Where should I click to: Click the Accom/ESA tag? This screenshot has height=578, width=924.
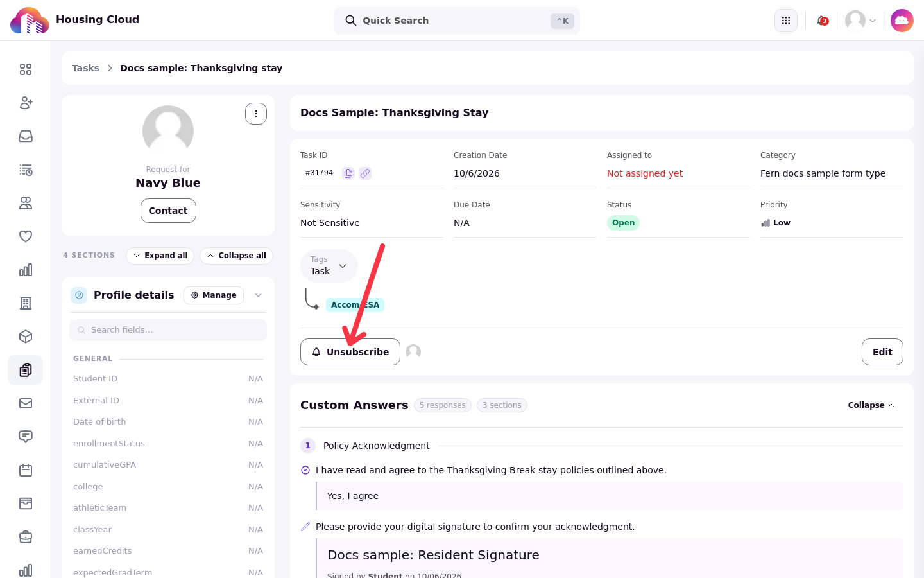[x=355, y=305]
